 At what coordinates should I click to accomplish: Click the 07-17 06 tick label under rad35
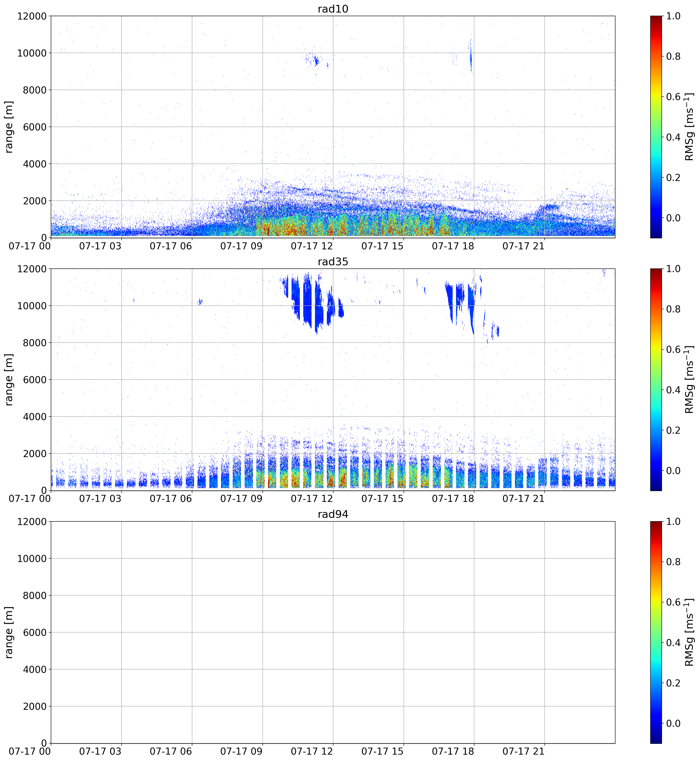(x=171, y=499)
